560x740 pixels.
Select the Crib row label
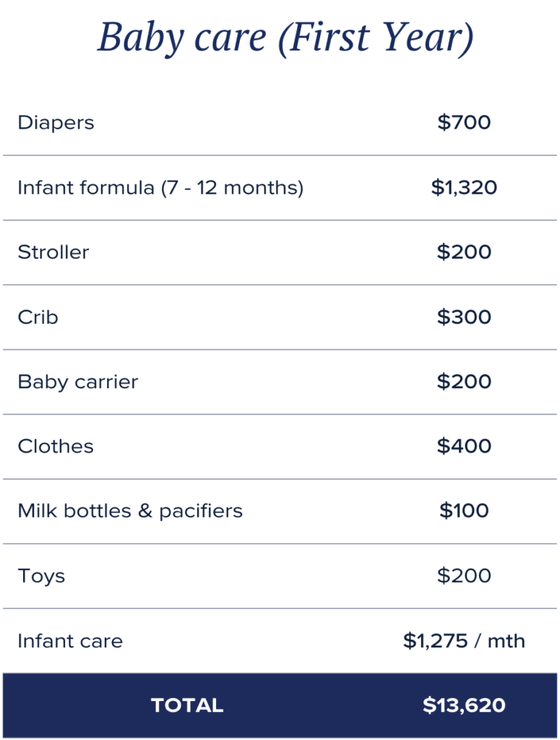(38, 317)
